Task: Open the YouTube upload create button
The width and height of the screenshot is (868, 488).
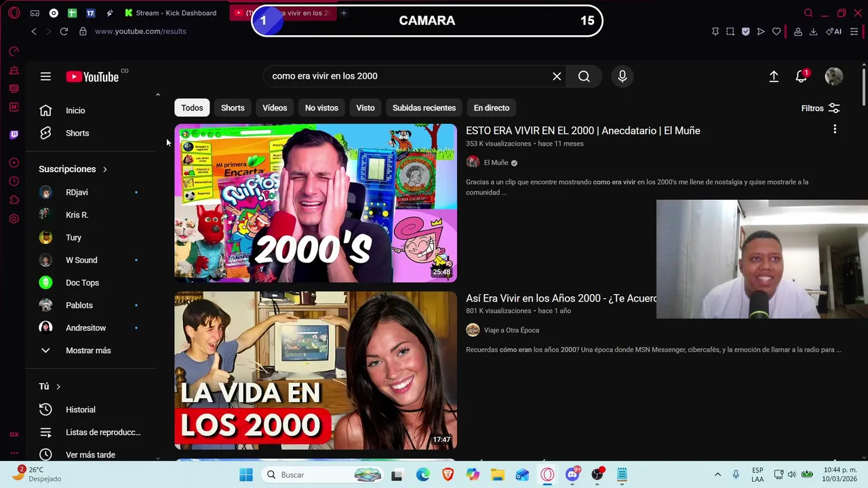Action: point(774,77)
